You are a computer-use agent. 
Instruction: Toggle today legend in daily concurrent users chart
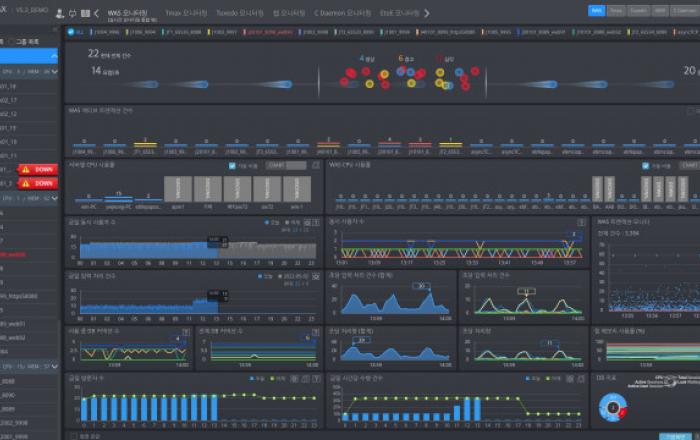click(272, 222)
